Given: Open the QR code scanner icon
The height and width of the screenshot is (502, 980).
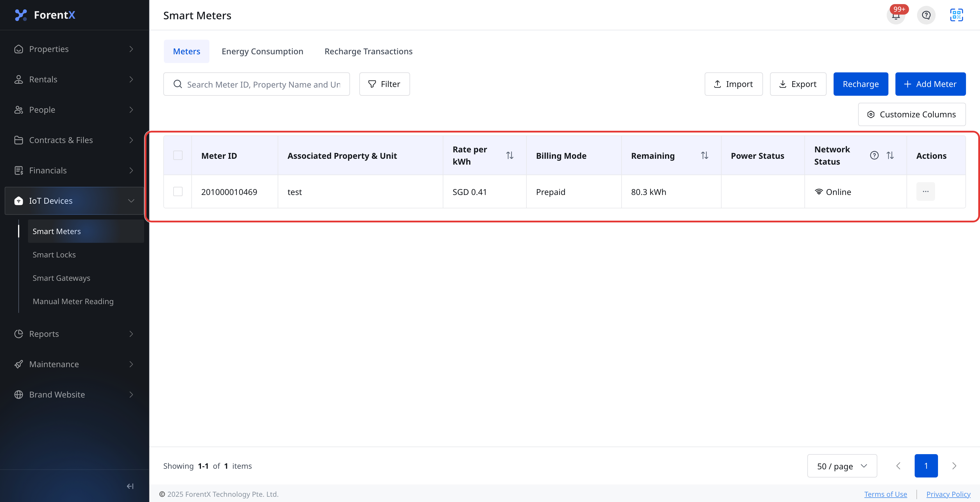Looking at the screenshot, I should 956,15.
